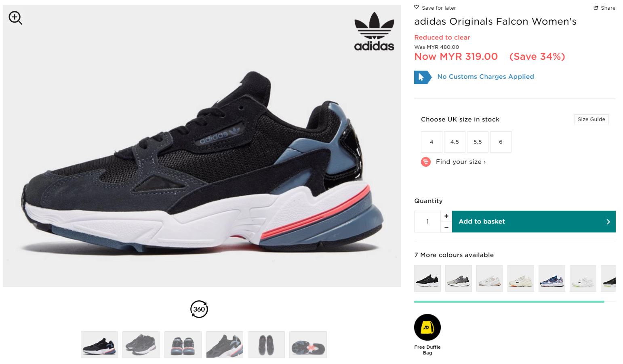The height and width of the screenshot is (364, 623).
Task: Increase quantity with the plus button
Action: click(x=446, y=216)
